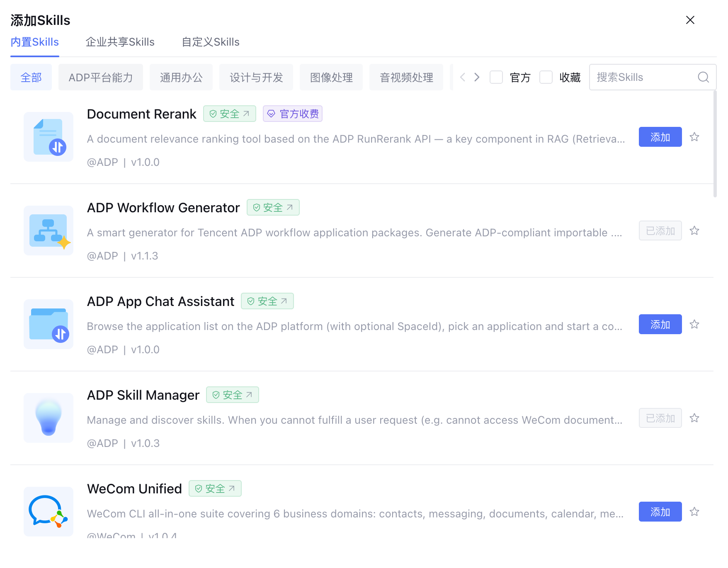Add the Document Rerank skill
Viewport: 728px width, 568px height.
coord(660,137)
